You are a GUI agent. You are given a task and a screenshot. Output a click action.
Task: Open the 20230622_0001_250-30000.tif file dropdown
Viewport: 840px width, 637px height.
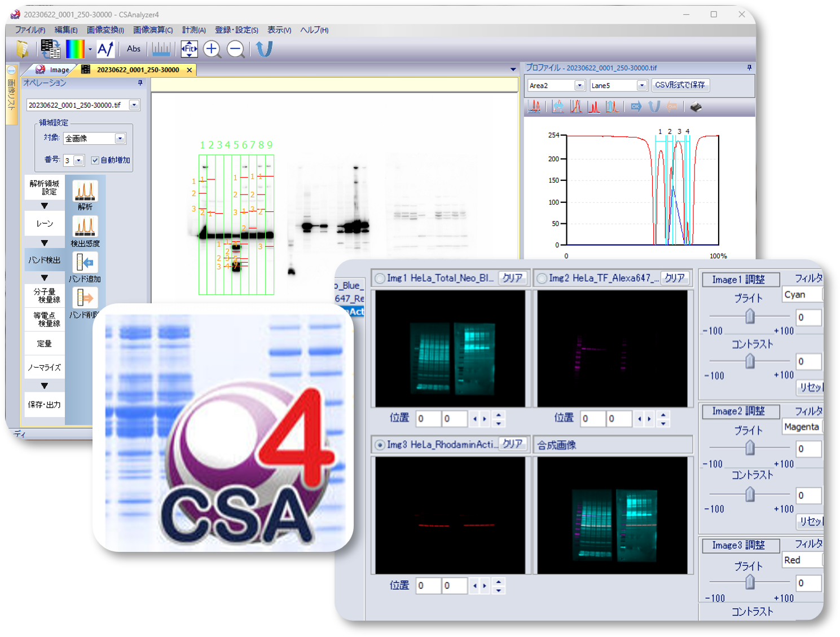tap(134, 105)
